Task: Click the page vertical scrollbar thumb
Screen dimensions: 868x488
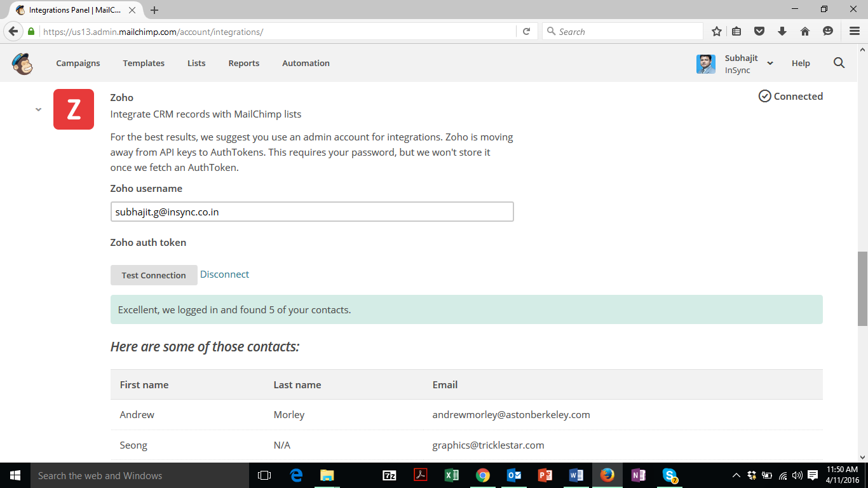Action: click(862, 288)
